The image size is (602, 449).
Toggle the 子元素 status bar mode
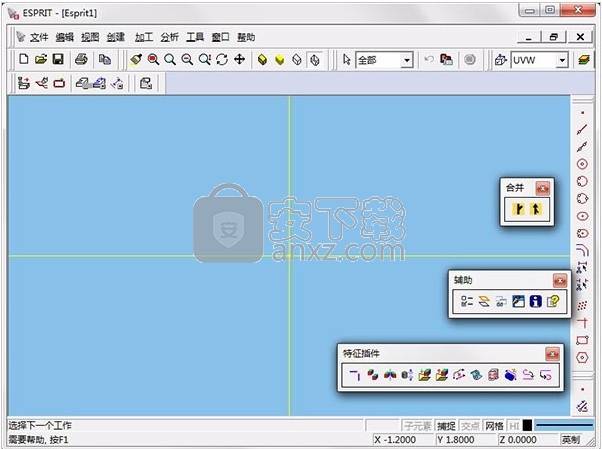[x=417, y=426]
